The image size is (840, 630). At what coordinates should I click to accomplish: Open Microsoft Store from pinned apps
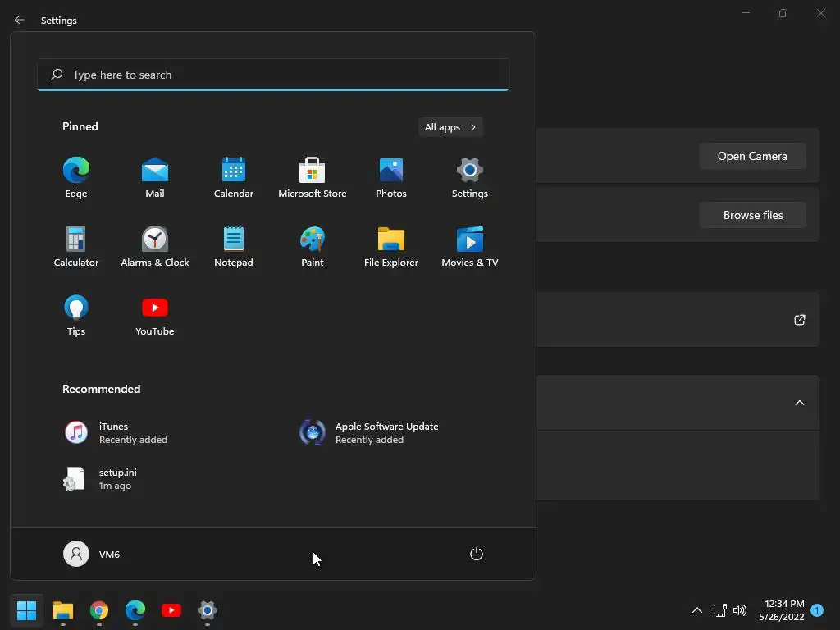tap(313, 178)
